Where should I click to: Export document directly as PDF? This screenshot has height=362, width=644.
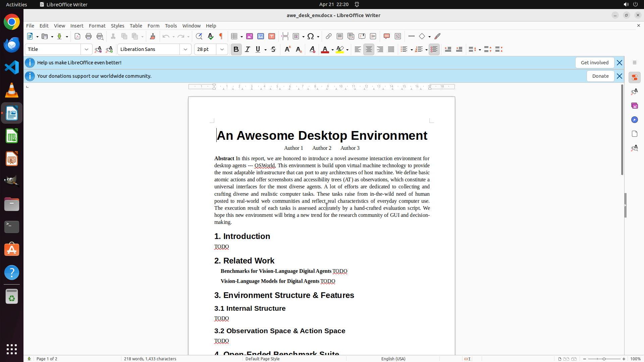77,36
